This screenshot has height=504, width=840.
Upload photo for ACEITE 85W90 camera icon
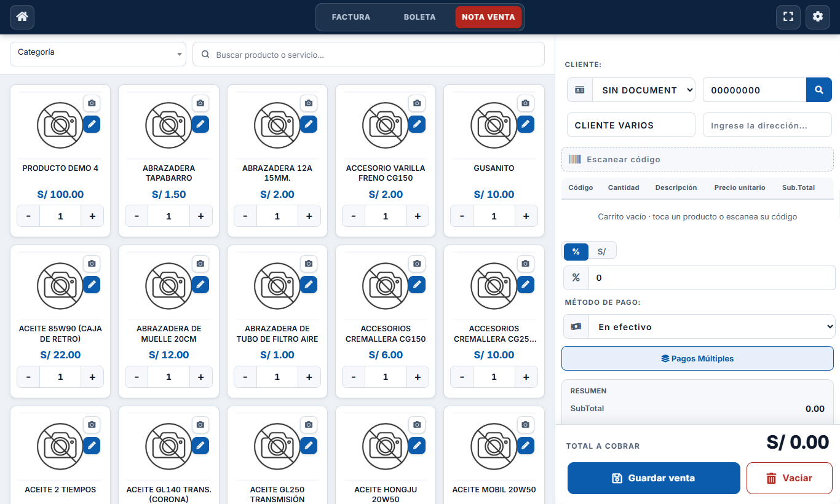92,264
